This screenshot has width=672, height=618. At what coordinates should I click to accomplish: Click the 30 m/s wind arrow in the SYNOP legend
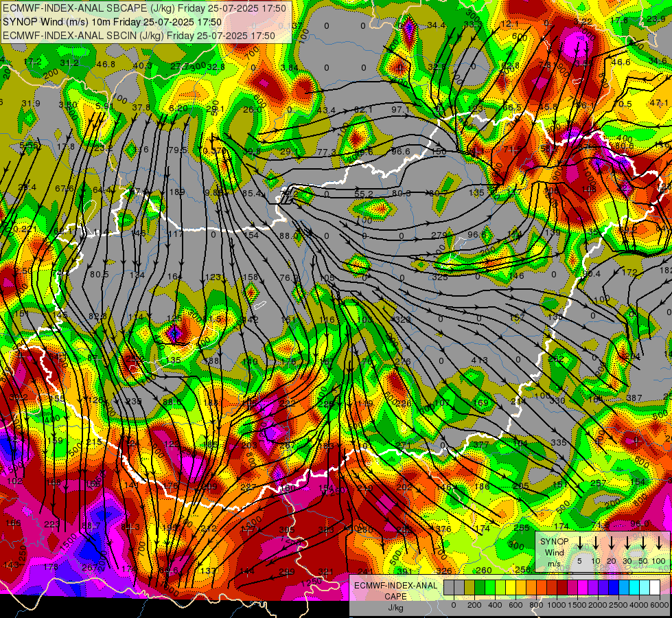627,543
